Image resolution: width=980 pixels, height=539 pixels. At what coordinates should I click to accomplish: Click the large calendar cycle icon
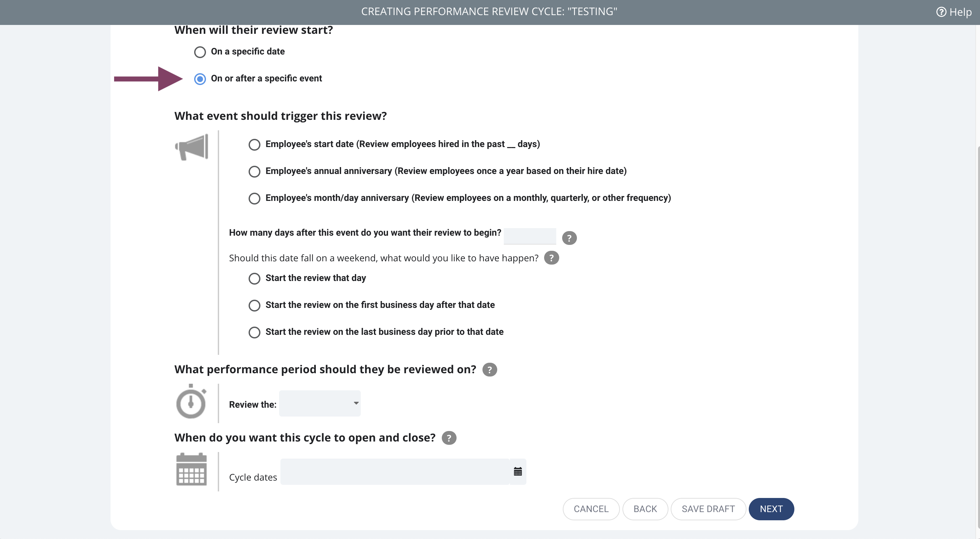pos(191,469)
